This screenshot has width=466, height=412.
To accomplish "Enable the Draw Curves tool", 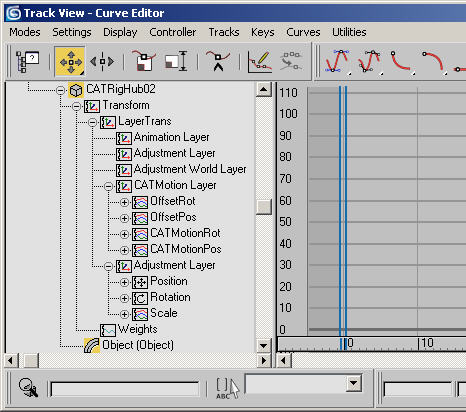I will 260,62.
